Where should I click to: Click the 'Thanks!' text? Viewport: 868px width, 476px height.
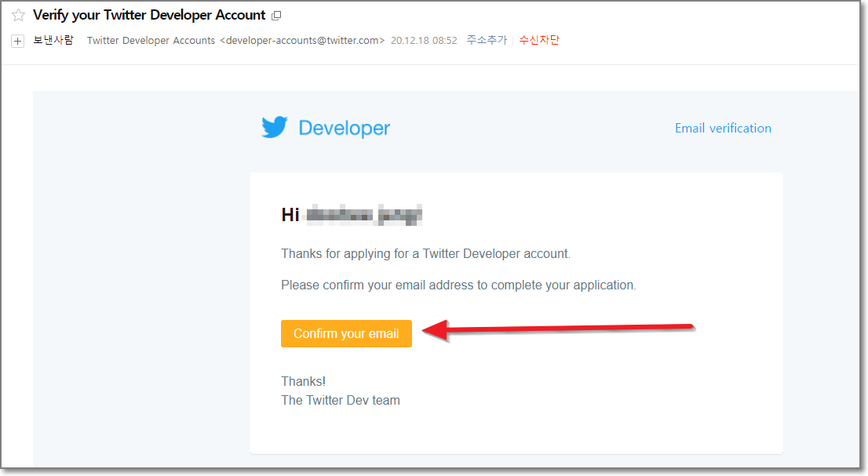[304, 381]
